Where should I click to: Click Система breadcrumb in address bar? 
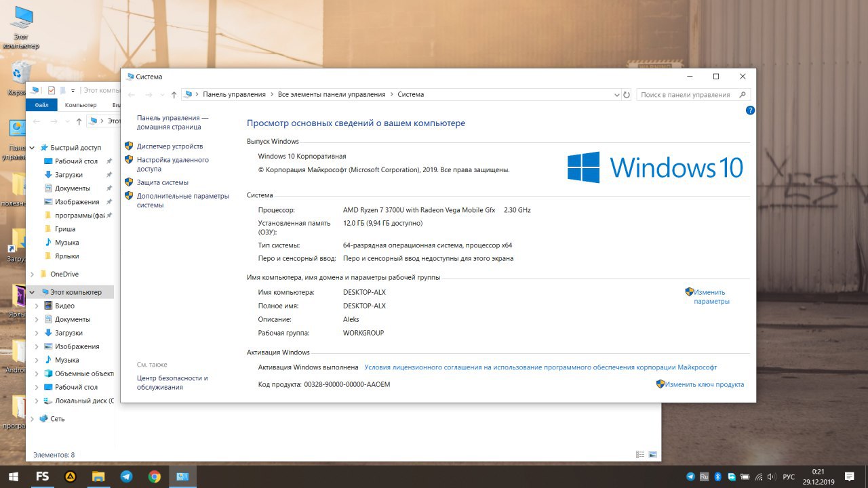tap(411, 95)
